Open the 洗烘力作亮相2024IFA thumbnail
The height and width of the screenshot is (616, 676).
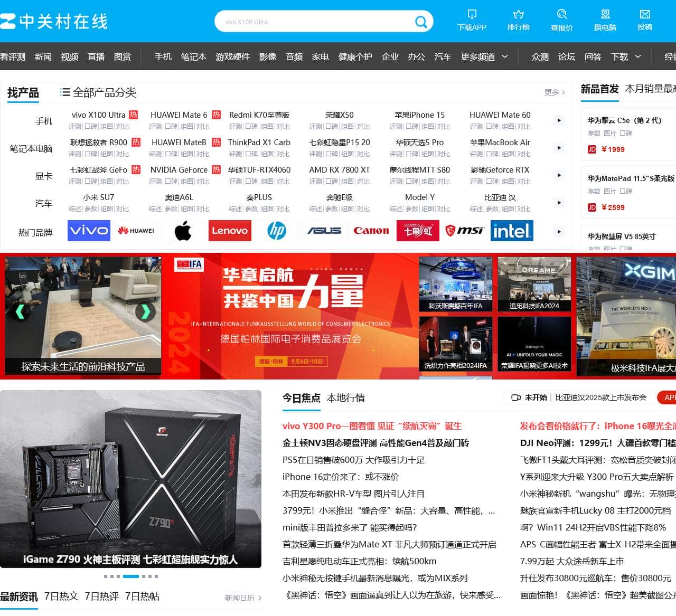point(455,344)
